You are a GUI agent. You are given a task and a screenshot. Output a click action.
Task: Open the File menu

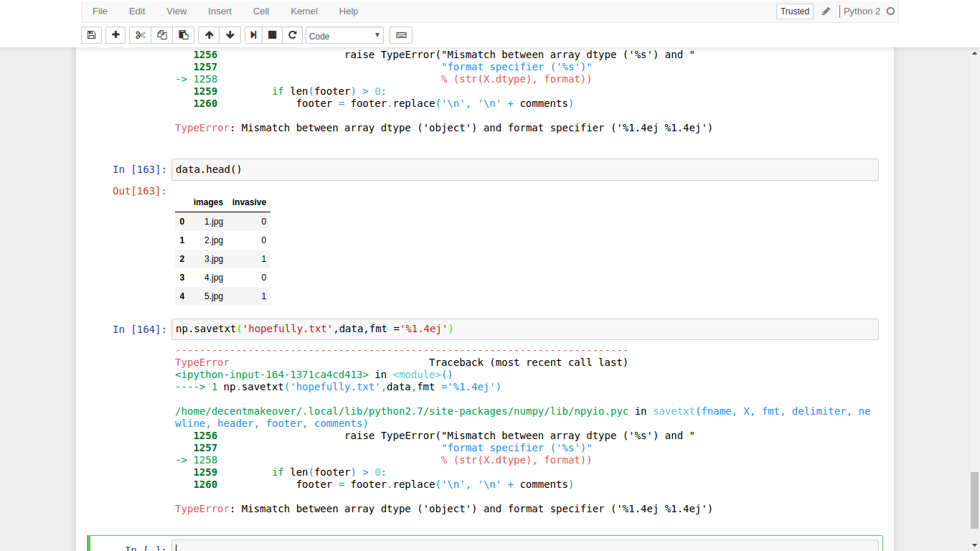100,11
